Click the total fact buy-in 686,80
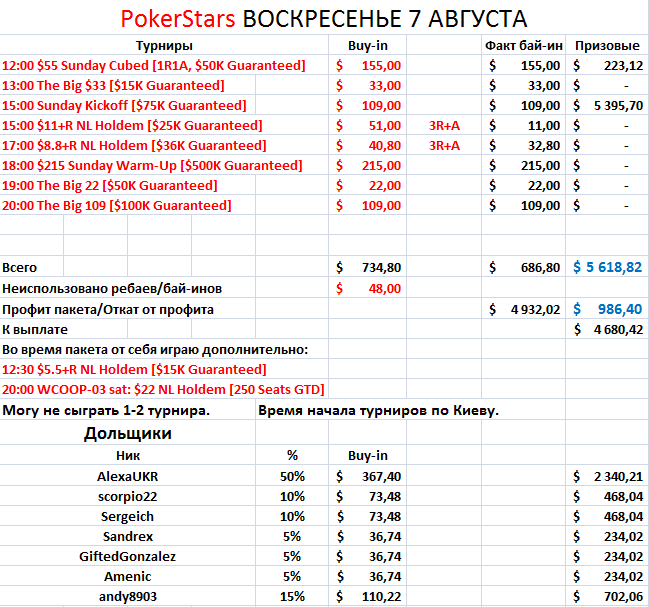The width and height of the screenshot is (649, 607). click(x=540, y=267)
